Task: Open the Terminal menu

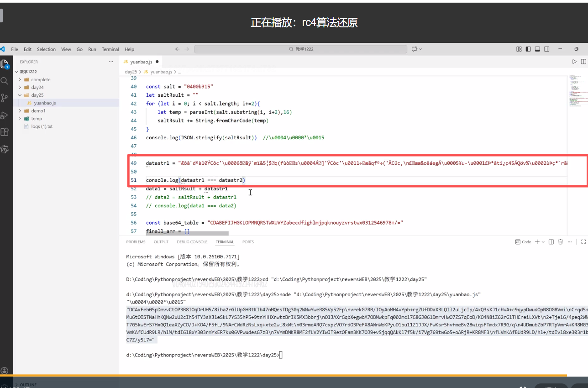Action: pyautogui.click(x=110, y=49)
